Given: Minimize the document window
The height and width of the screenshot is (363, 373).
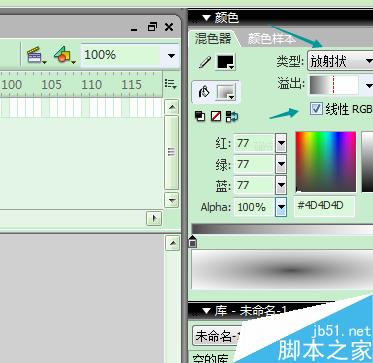Looking at the screenshot, I should [x=134, y=29].
